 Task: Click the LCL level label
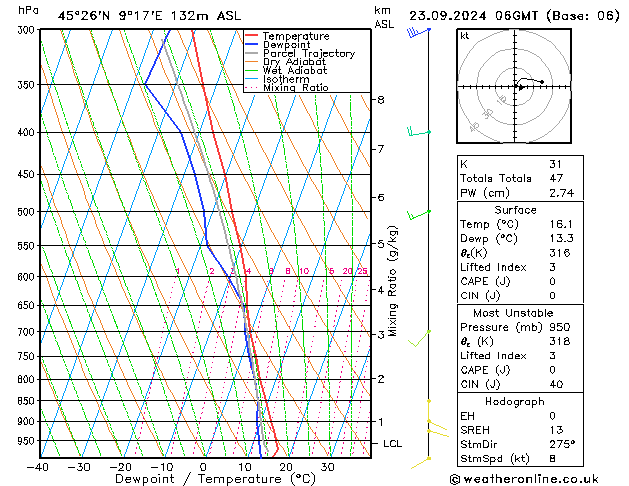pos(393,443)
